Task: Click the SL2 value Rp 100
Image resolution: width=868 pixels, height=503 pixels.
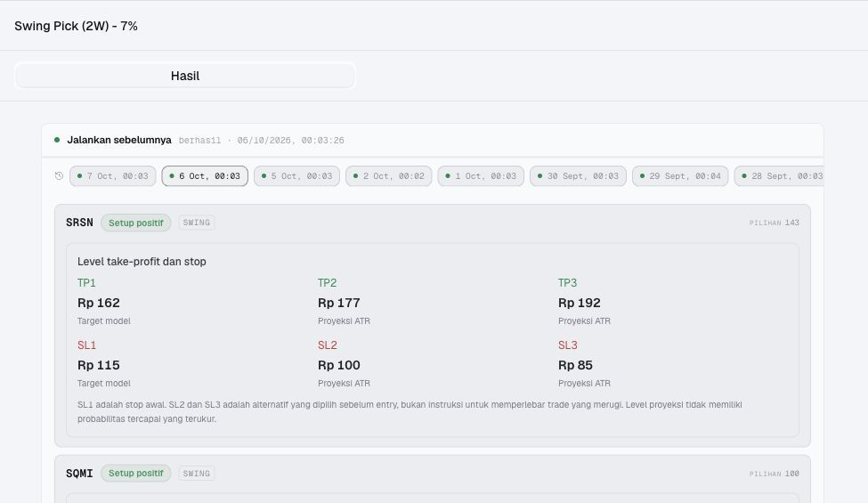Action: (x=339, y=365)
